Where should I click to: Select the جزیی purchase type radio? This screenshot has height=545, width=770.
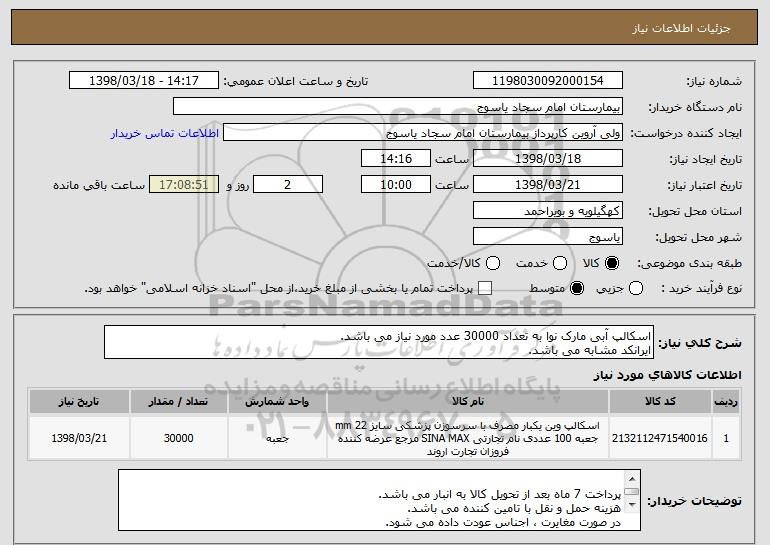tap(635, 288)
